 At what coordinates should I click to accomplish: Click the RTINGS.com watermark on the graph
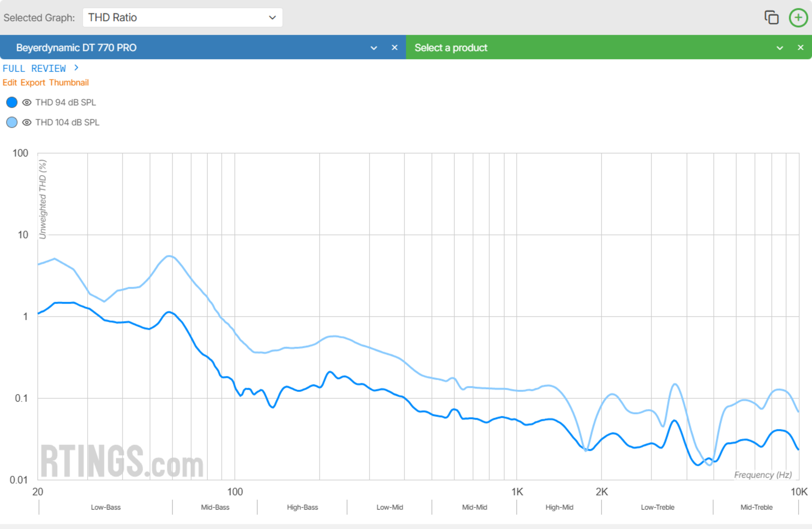click(x=122, y=461)
